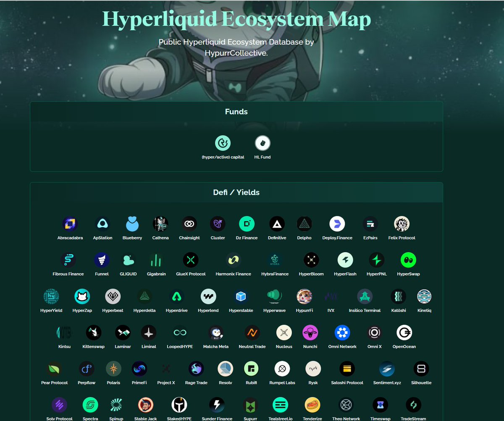
Task: Open the Matcha Meta penguin icon
Action: 216,333
